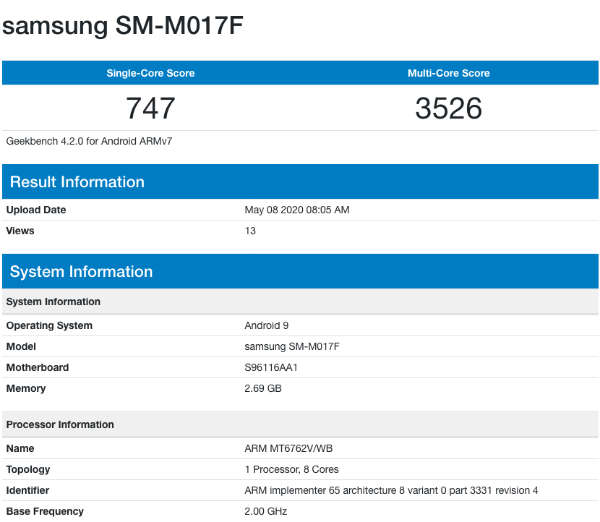Click the Result Information section header
Image resolution: width=600 pixels, height=522 pixels.
click(77, 182)
